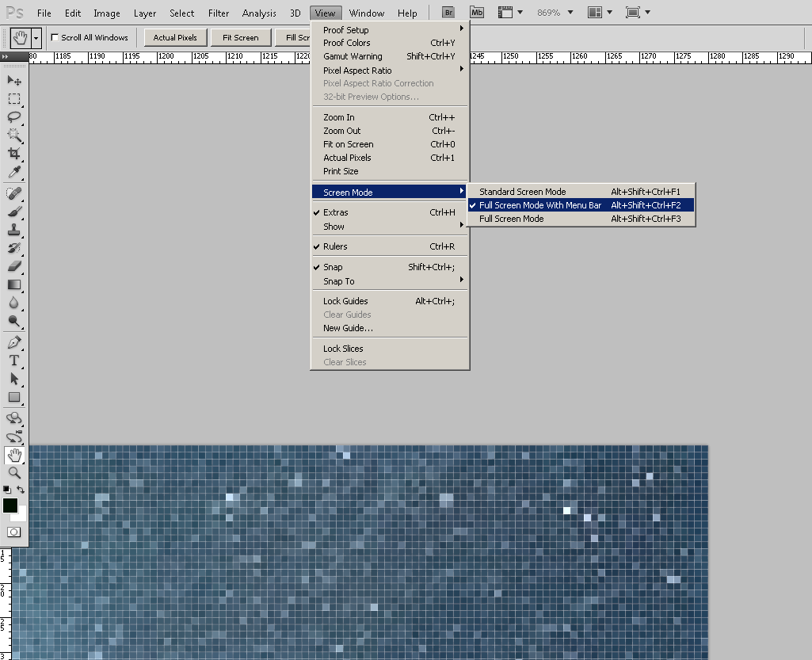Viewport: 812px width, 660px height.
Task: Select the Move tool
Action: [14, 80]
